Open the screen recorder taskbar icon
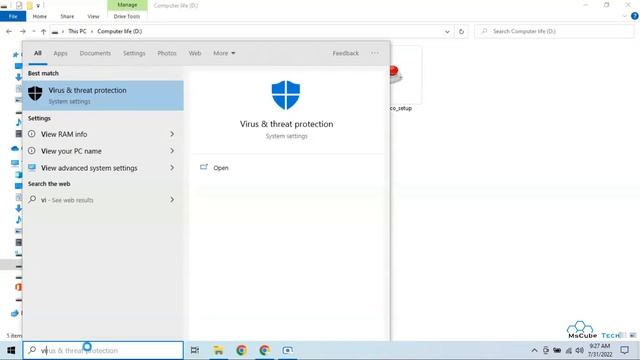 287,350
